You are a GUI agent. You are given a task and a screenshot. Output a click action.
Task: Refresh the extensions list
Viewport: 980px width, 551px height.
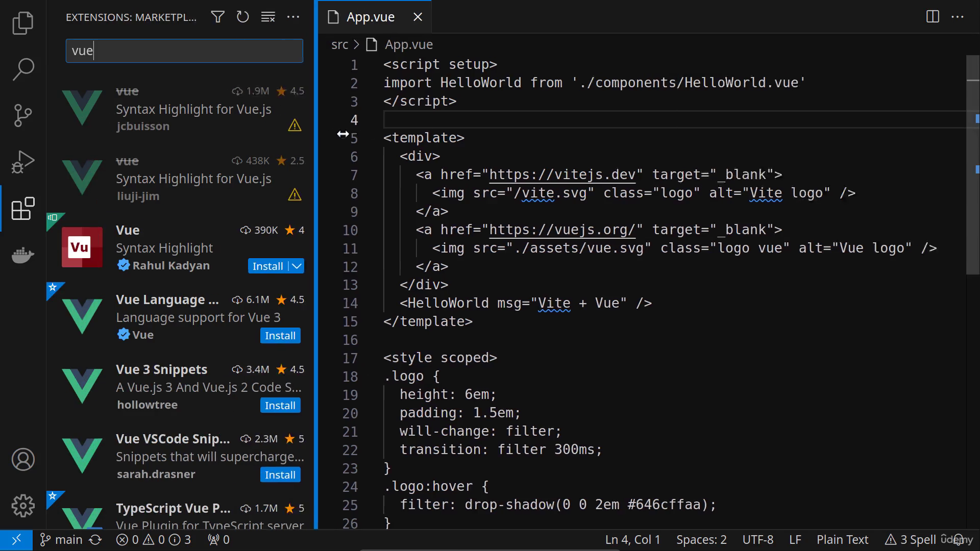[x=243, y=17]
